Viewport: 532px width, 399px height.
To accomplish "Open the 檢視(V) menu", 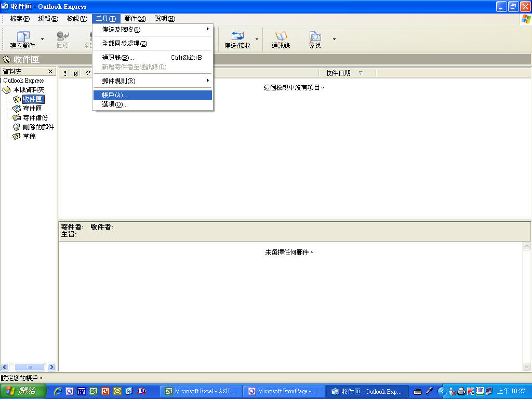I will [x=77, y=19].
